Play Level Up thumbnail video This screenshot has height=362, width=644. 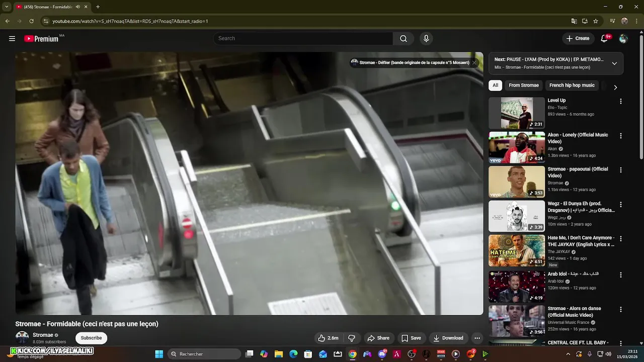(517, 113)
